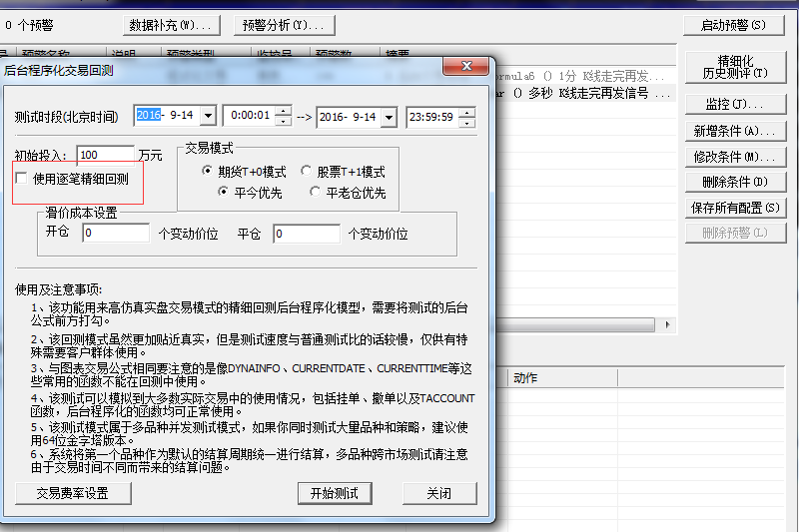799x532 pixels.
Task: Focus the 开仓 slippage input field
Action: tap(116, 234)
